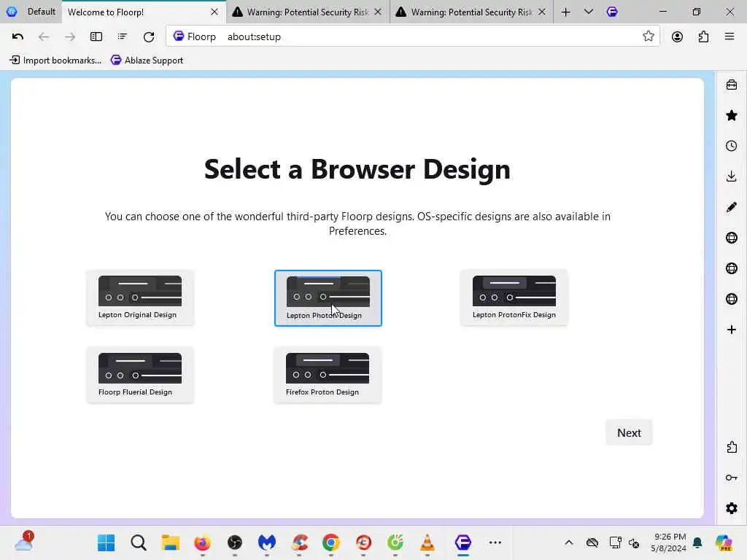Open weather widget in taskbar

click(24, 542)
